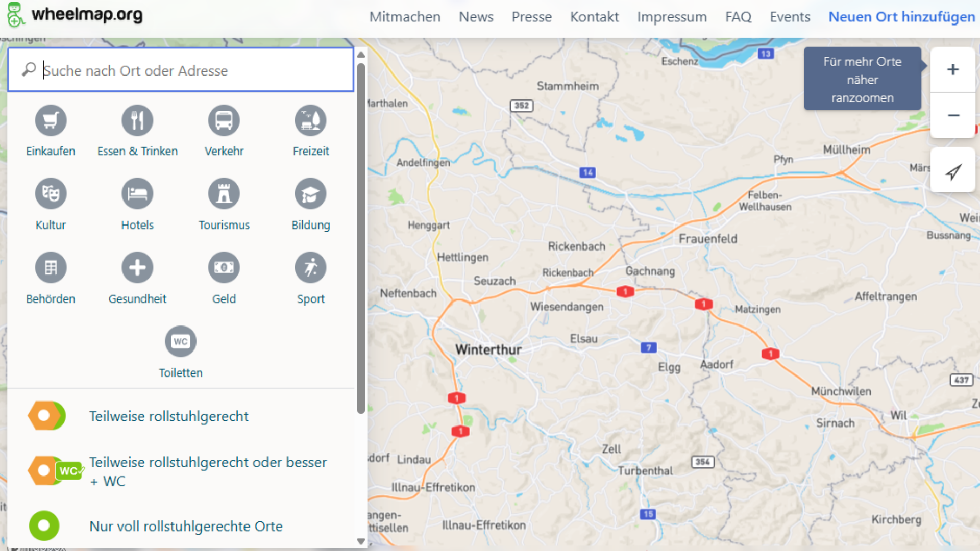
Task: Focus the place or address search field
Action: tap(181, 70)
